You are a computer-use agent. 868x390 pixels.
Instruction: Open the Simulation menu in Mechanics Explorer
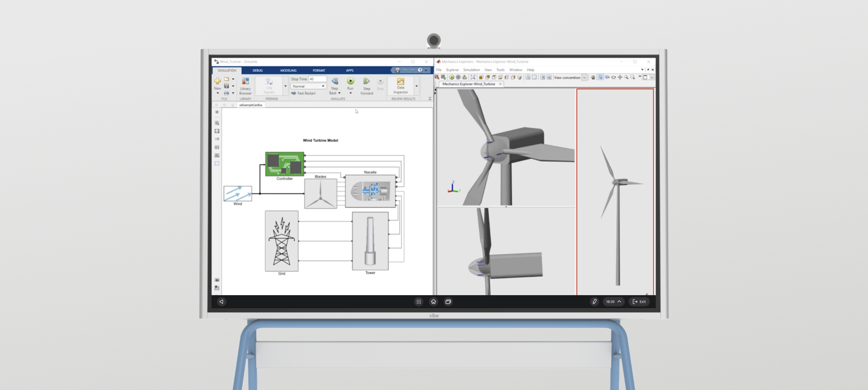coord(471,70)
